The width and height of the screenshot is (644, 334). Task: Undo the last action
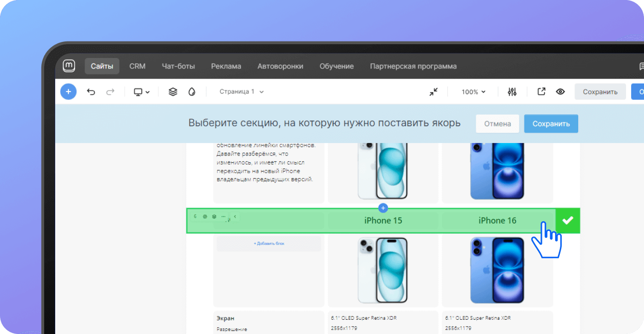coord(91,92)
